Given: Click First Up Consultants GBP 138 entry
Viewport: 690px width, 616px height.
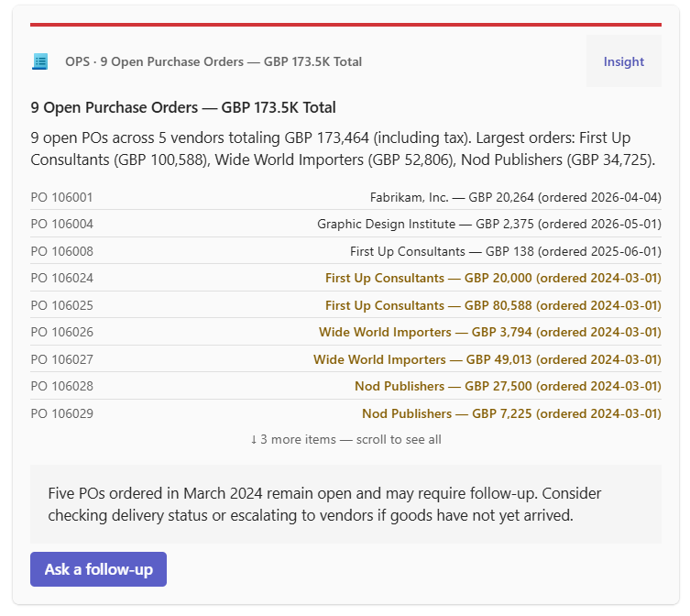Looking at the screenshot, I should coord(506,251).
